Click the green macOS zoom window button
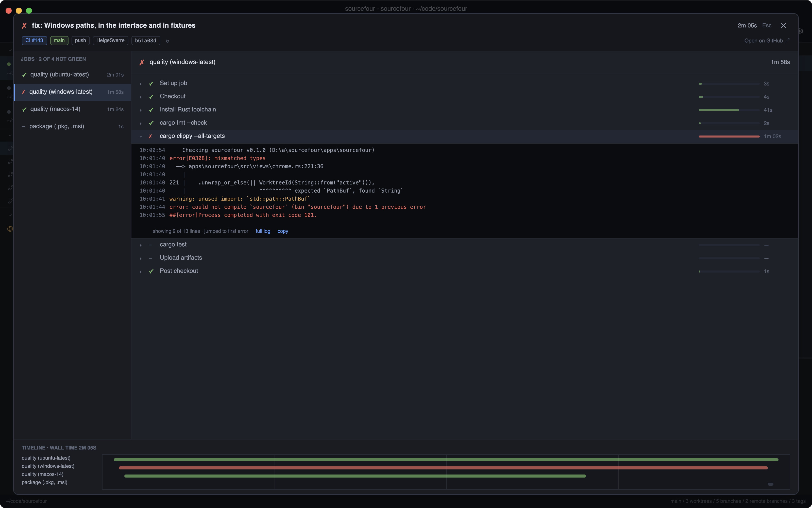The width and height of the screenshot is (812, 508). [x=29, y=11]
